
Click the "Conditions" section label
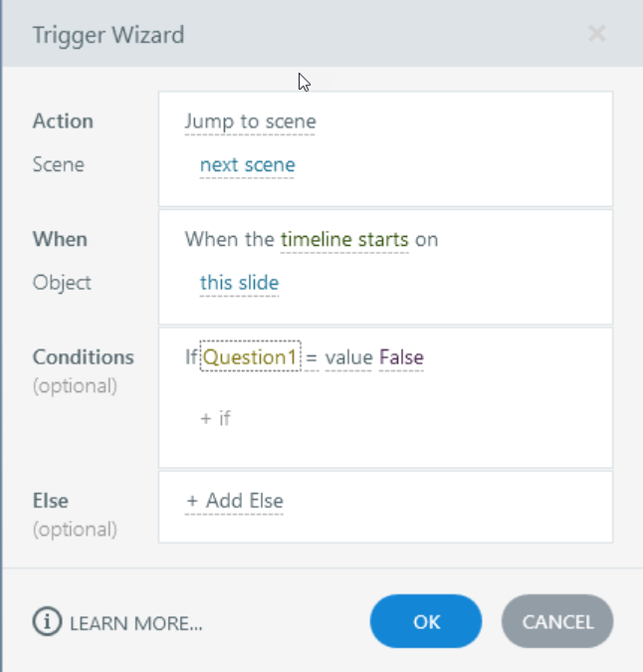[x=83, y=356]
